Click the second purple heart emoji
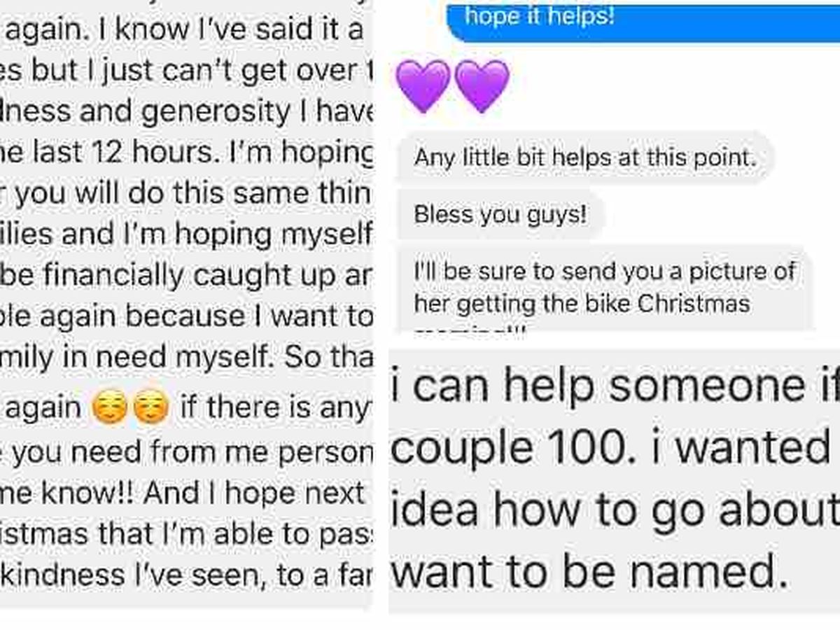 point(482,86)
